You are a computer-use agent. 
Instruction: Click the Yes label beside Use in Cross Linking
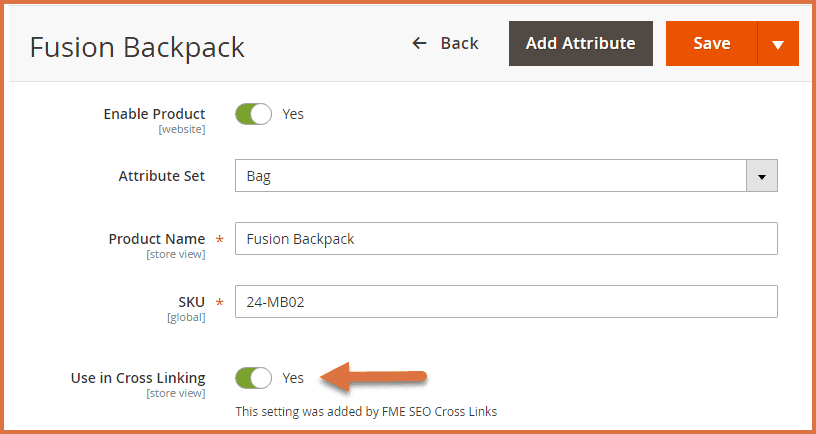pyautogui.click(x=293, y=378)
